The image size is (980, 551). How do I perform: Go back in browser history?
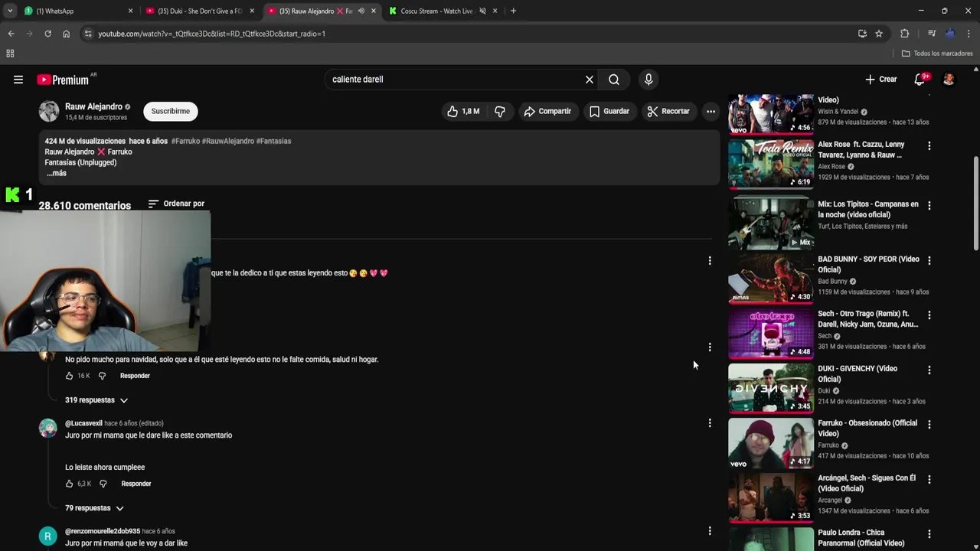coord(11,34)
